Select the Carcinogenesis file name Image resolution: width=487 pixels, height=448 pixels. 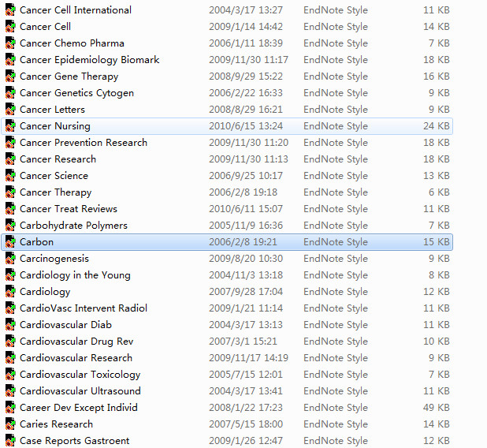pyautogui.click(x=54, y=259)
